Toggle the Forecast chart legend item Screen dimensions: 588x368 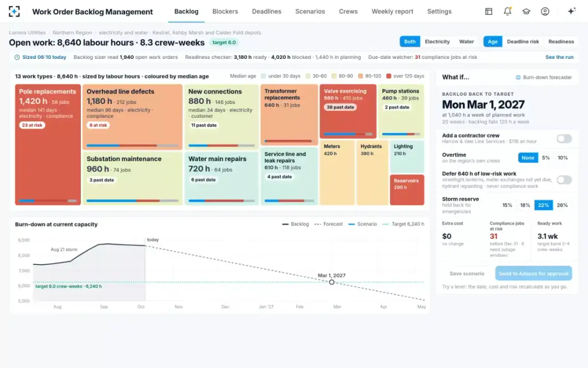point(328,224)
